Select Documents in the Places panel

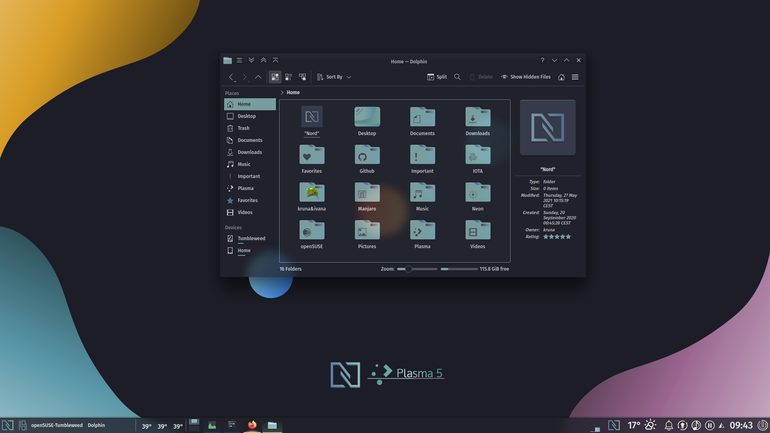click(x=250, y=140)
